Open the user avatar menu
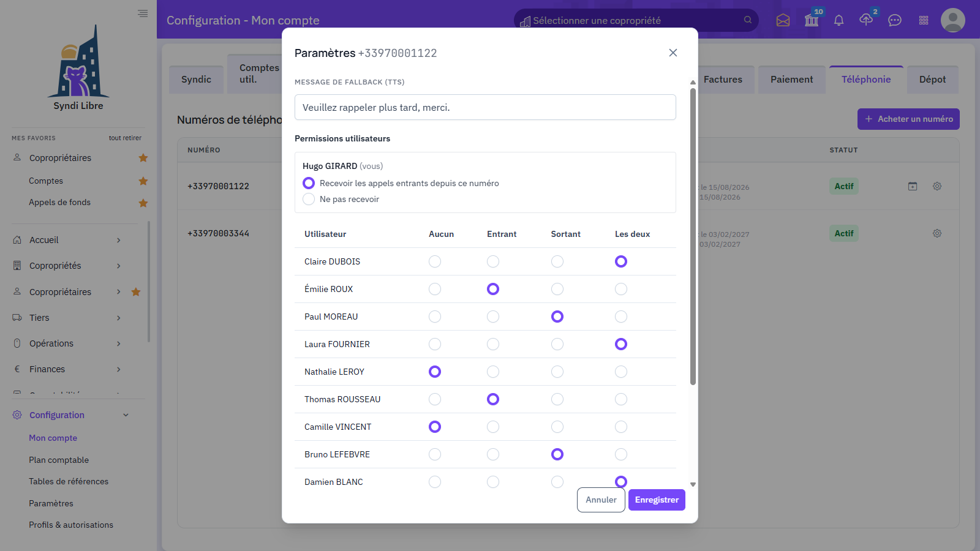Image resolution: width=980 pixels, height=551 pixels. (953, 20)
